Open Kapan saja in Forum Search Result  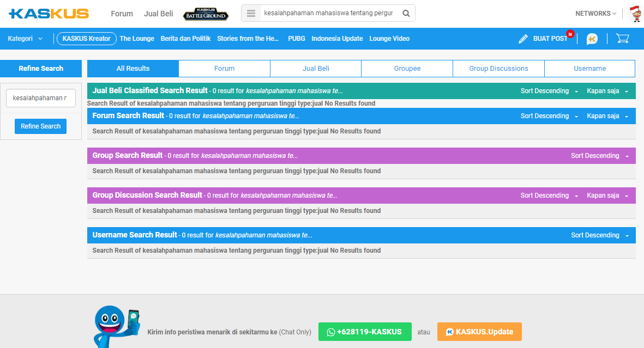(607, 116)
